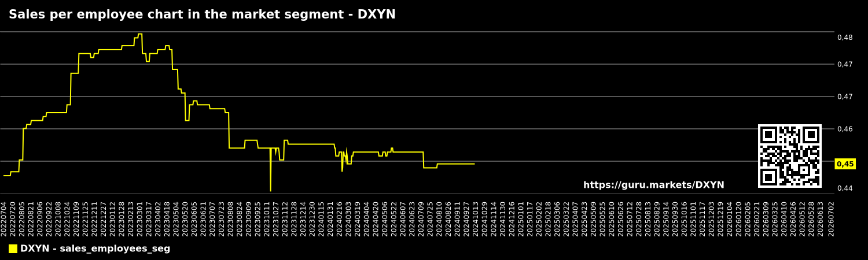Select x-axis date 20250407
The image size is (868, 260).
coord(576,218)
